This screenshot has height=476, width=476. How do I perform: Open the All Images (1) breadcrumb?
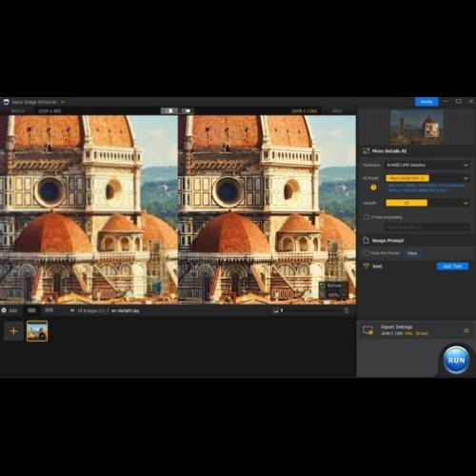pyautogui.click(x=91, y=310)
